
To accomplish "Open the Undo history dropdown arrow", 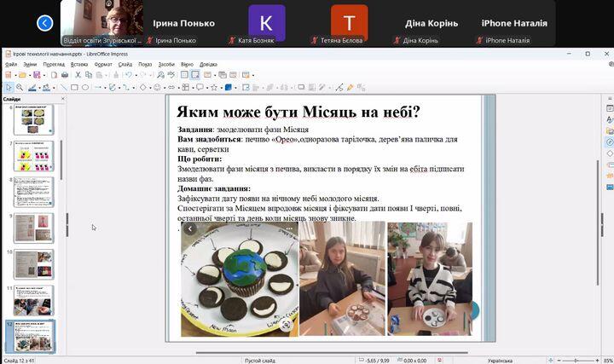I will coord(136,75).
